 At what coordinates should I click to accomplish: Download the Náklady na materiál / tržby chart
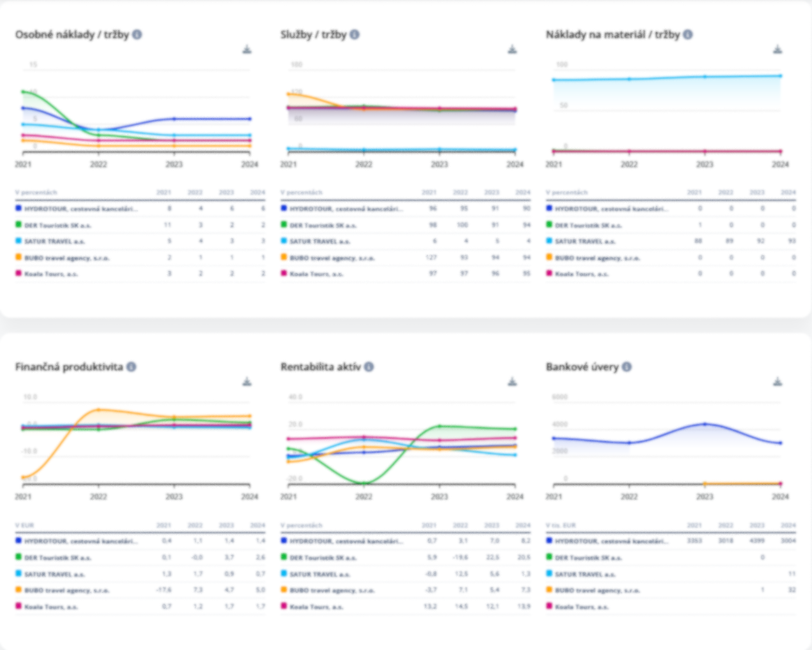[778, 50]
